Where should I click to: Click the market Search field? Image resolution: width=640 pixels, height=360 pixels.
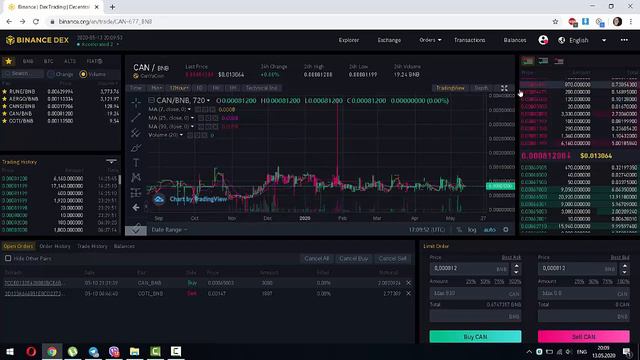22,74
